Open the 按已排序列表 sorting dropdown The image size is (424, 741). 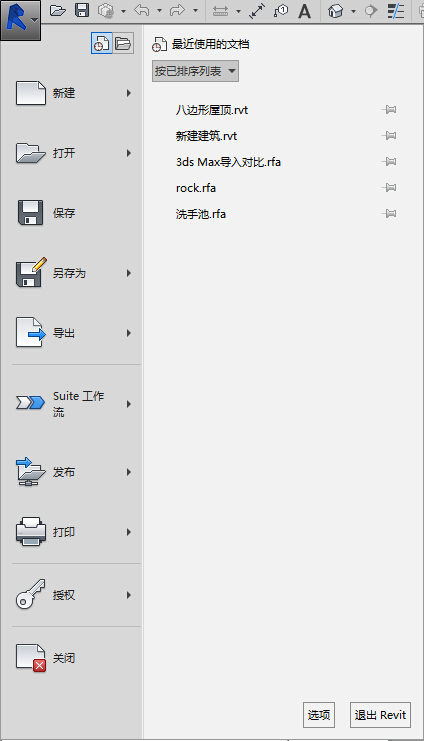(x=195, y=71)
